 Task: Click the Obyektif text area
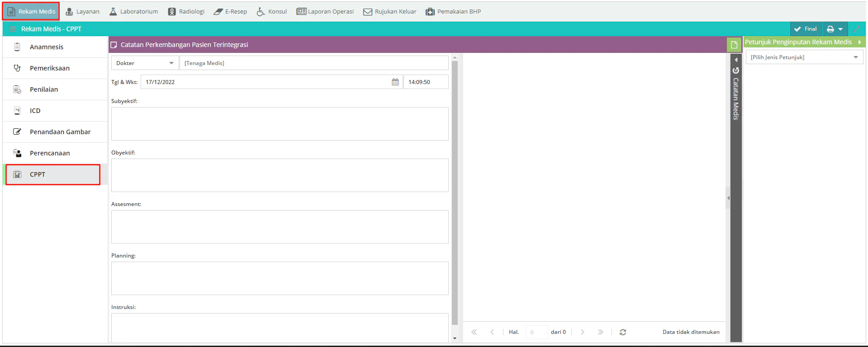pyautogui.click(x=280, y=175)
